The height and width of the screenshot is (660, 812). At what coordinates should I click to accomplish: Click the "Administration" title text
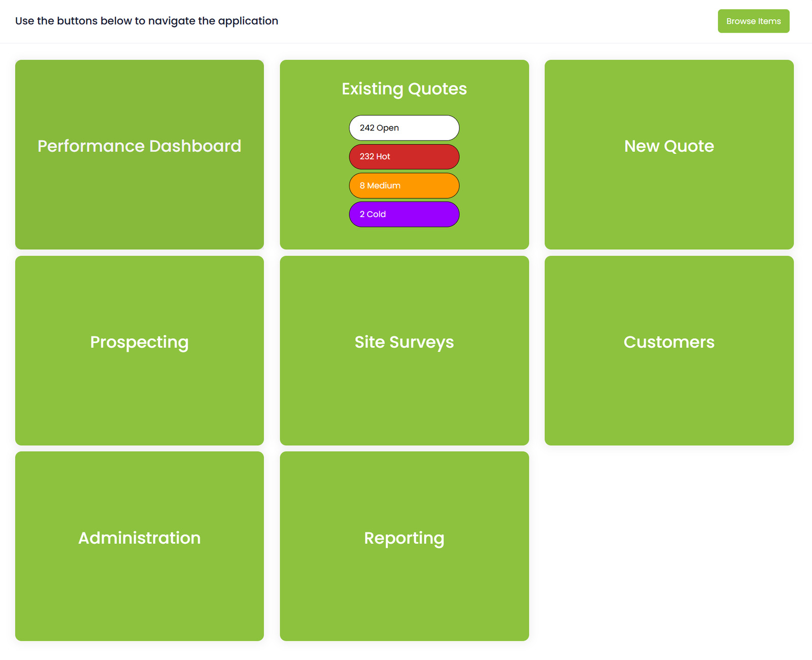coord(140,538)
